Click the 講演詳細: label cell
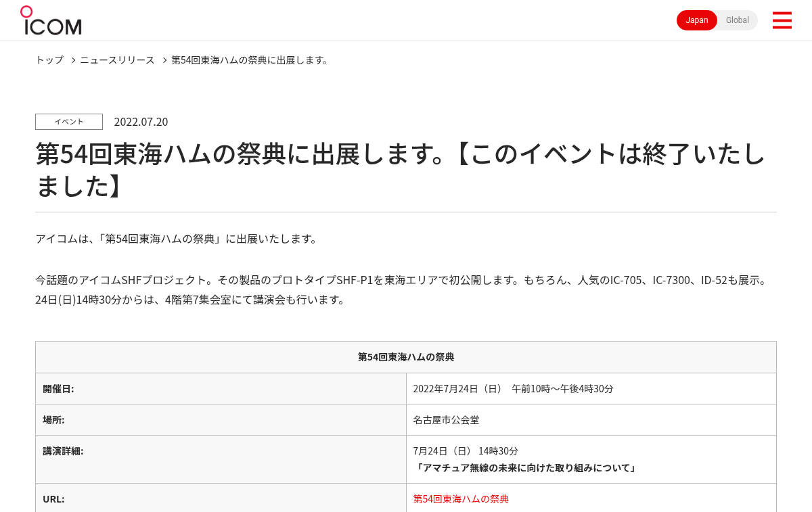This screenshot has width=812, height=512. 221,459
